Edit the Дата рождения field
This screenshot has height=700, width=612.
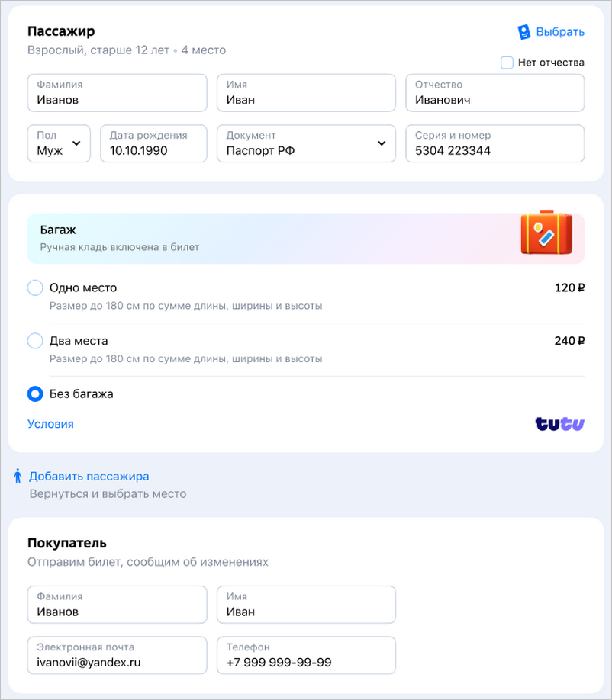153,143
